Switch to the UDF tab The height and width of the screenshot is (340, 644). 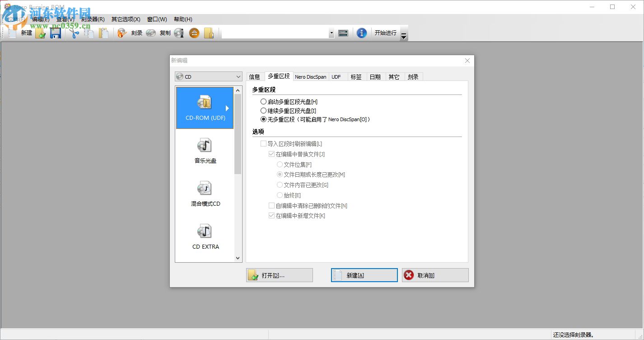pyautogui.click(x=336, y=77)
